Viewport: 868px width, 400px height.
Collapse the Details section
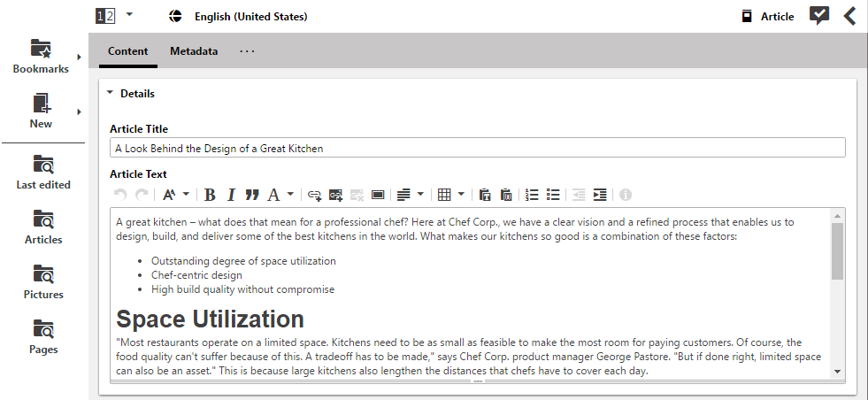click(110, 93)
